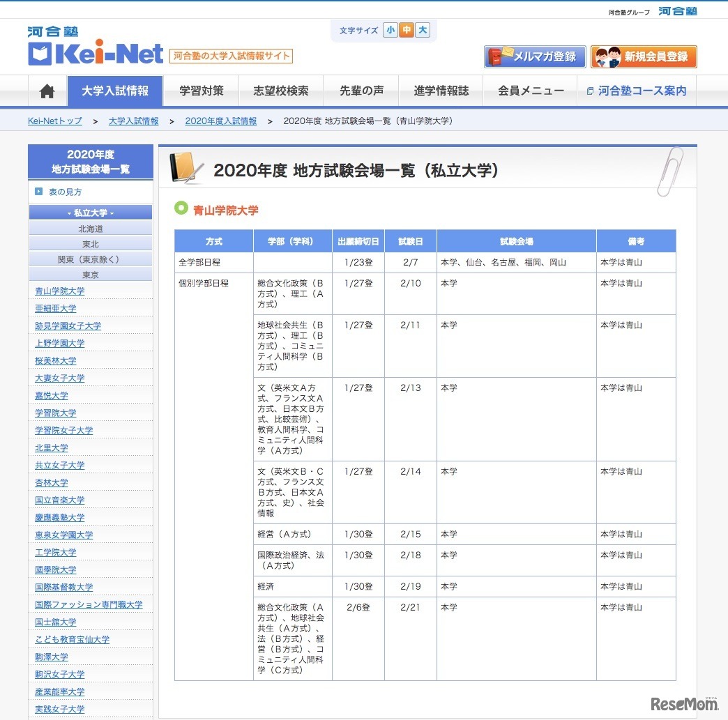This screenshot has height=720, width=728.
Task: Open the 志望校検索 menu item
Action: click(281, 91)
